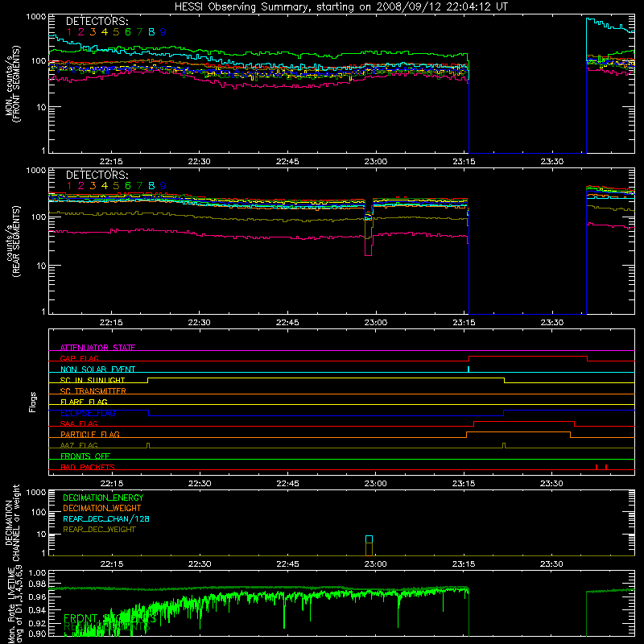Select detector number 2 in rear segments legend
644x644 pixels.
tap(81, 186)
